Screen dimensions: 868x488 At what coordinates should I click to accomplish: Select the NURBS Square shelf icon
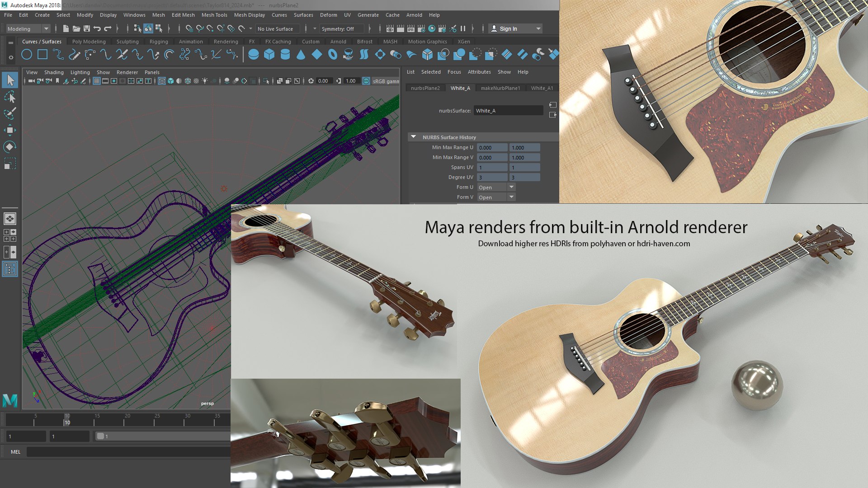(x=42, y=55)
